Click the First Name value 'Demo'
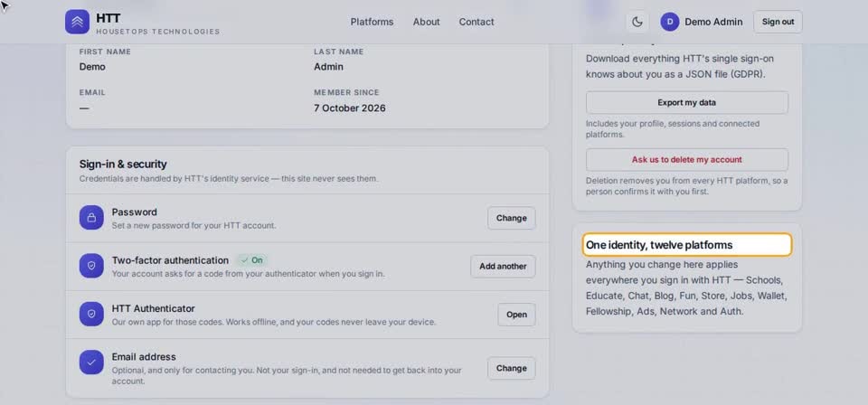The image size is (868, 405). (x=92, y=66)
